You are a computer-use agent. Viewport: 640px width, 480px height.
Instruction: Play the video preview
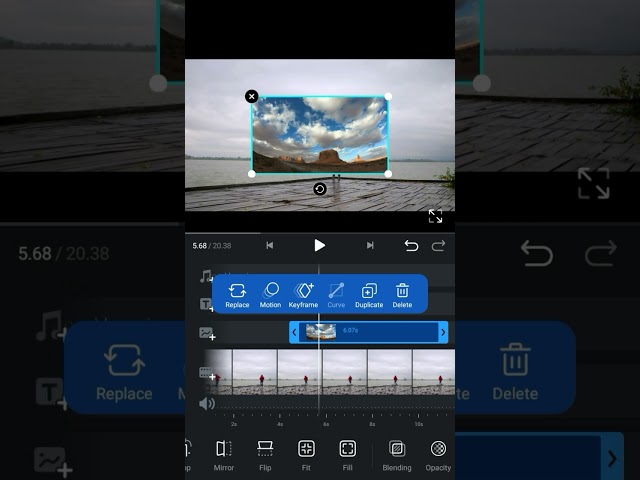[x=319, y=245]
